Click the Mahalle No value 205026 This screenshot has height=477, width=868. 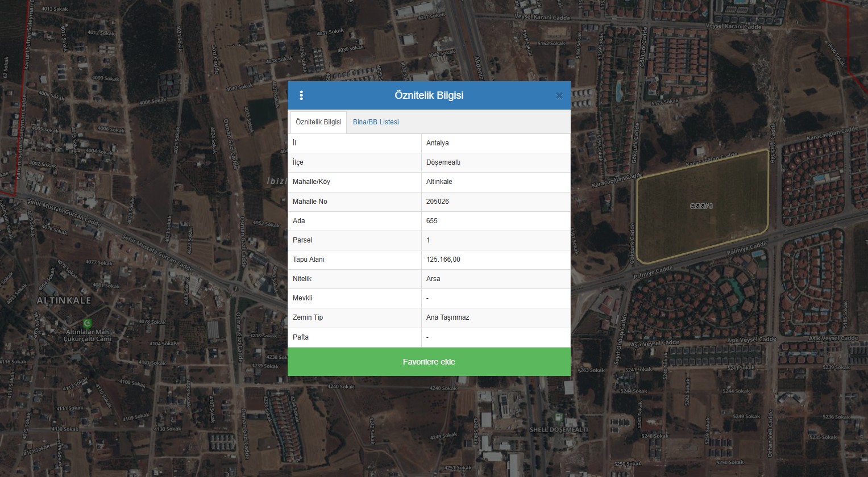coord(438,202)
